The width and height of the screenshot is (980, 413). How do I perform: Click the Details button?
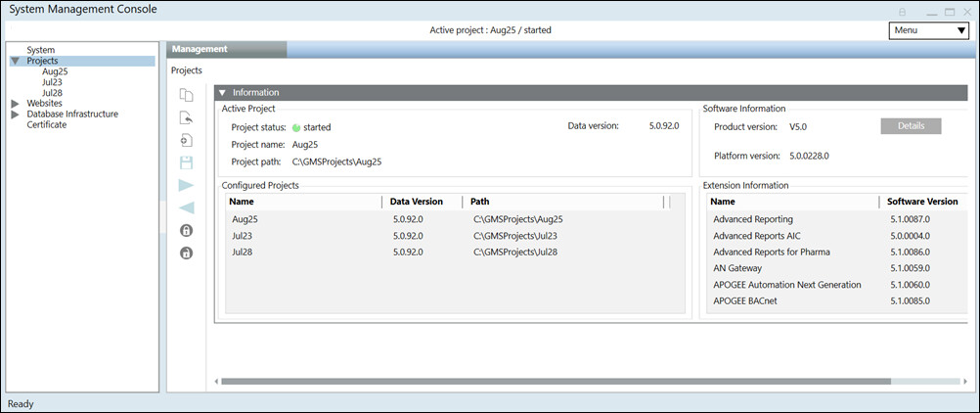[x=910, y=126]
